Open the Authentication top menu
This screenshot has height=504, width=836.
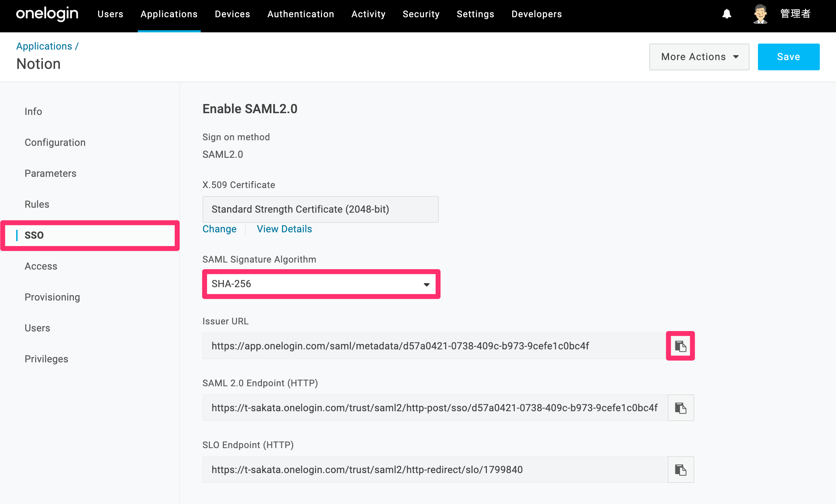(x=301, y=14)
